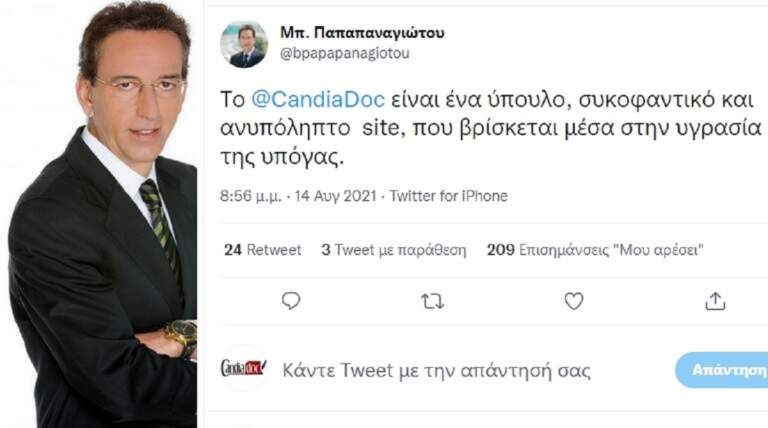Like the tweet with heart icon
The height and width of the screenshot is (428, 768).
click(x=573, y=300)
